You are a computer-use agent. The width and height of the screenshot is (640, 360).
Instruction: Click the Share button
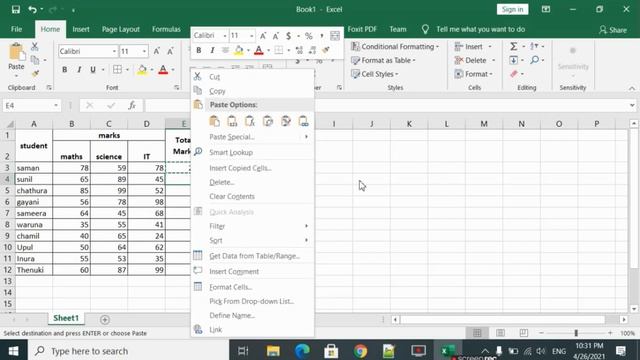613,30
